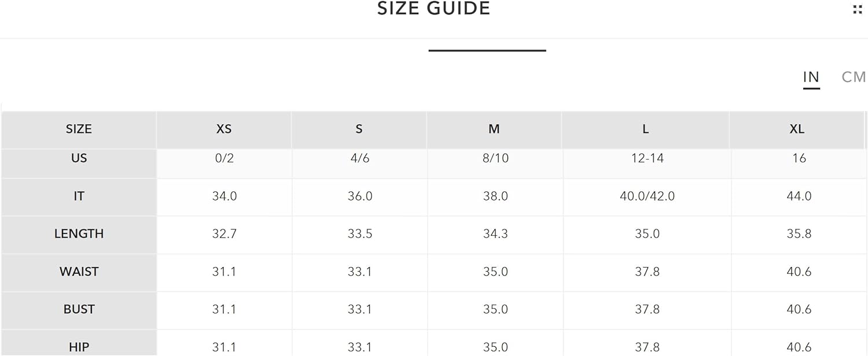868x356 pixels.
Task: Click the 12-14 US size cell
Action: pyautogui.click(x=647, y=158)
